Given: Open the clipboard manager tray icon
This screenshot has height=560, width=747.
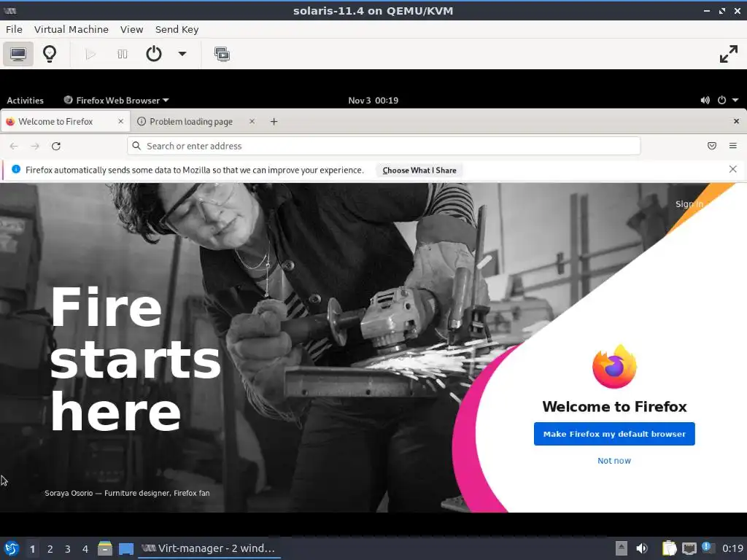Looking at the screenshot, I should point(670,548).
